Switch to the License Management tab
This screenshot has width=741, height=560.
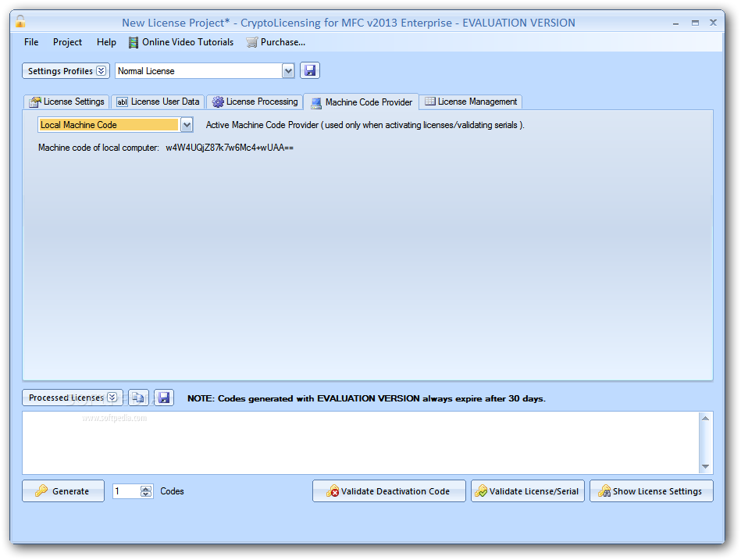point(471,102)
